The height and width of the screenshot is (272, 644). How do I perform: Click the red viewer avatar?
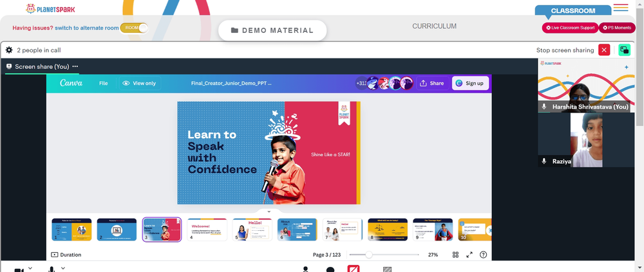click(384, 83)
